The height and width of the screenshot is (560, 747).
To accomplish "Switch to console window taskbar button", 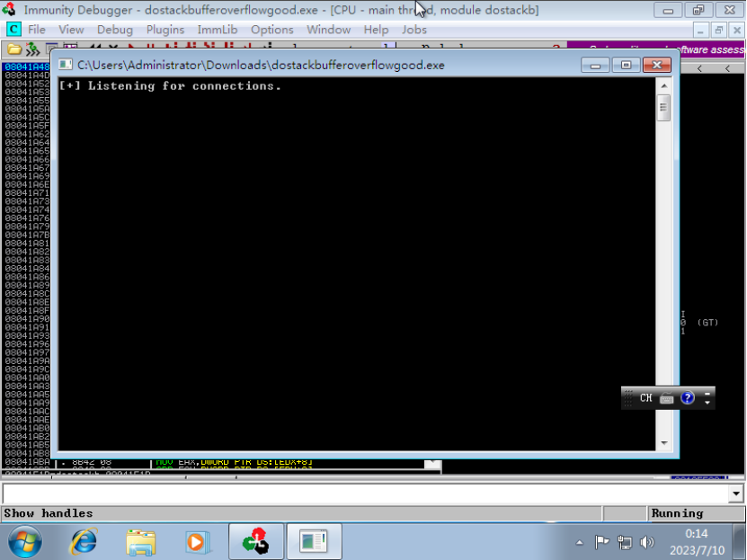I will click(x=314, y=542).
